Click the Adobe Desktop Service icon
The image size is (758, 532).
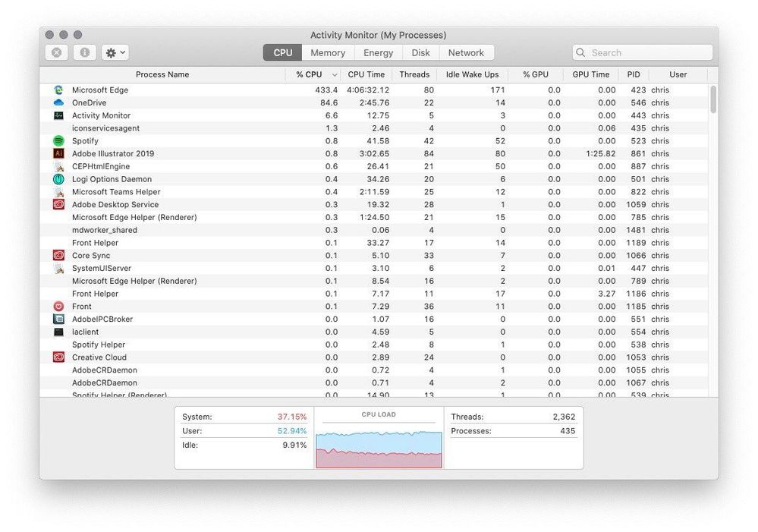tap(58, 205)
